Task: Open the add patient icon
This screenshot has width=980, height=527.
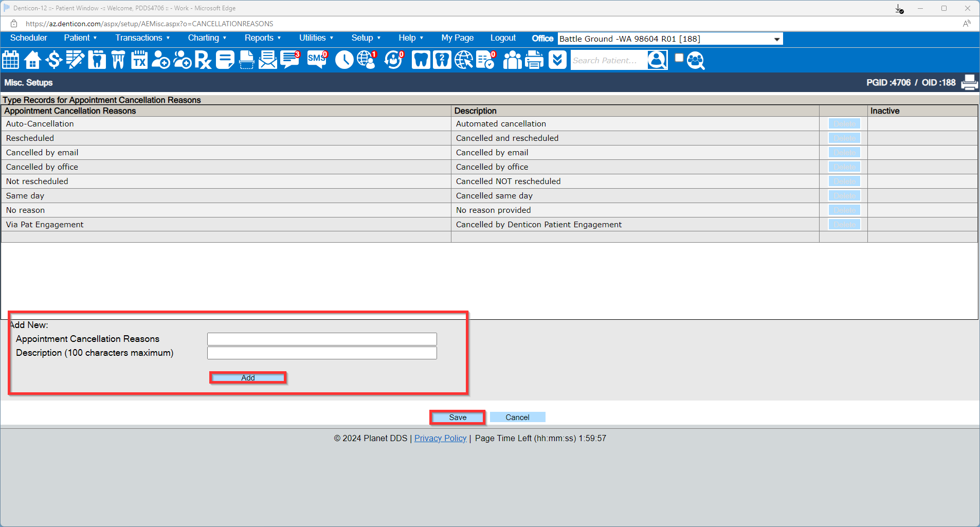Action: tap(160, 60)
